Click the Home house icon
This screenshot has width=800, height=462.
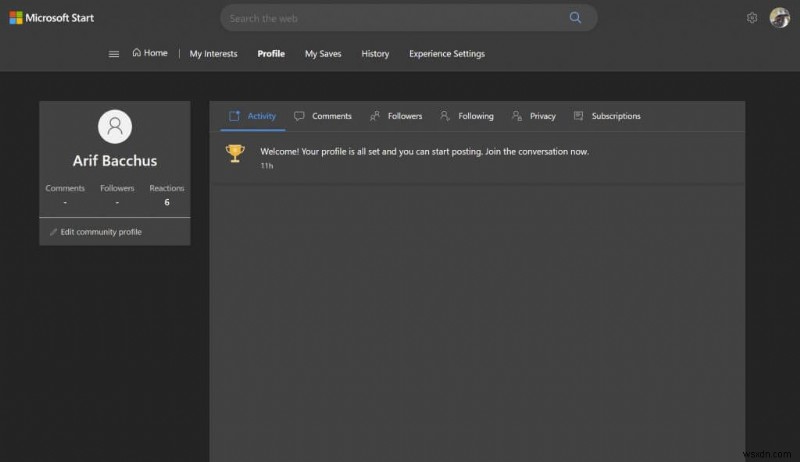137,53
